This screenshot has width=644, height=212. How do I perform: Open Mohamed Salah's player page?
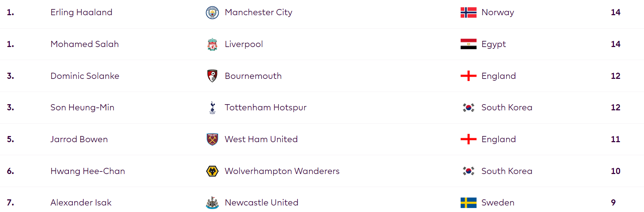coord(84,44)
